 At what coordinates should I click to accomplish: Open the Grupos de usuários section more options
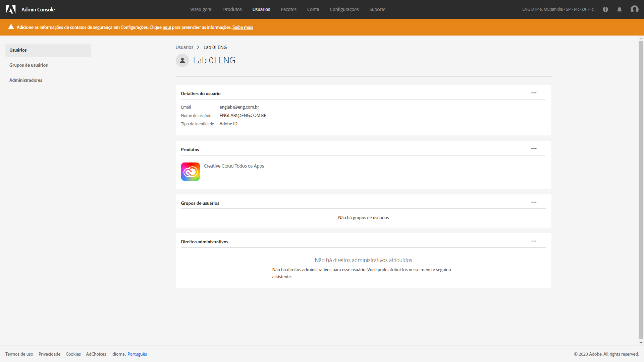click(534, 202)
